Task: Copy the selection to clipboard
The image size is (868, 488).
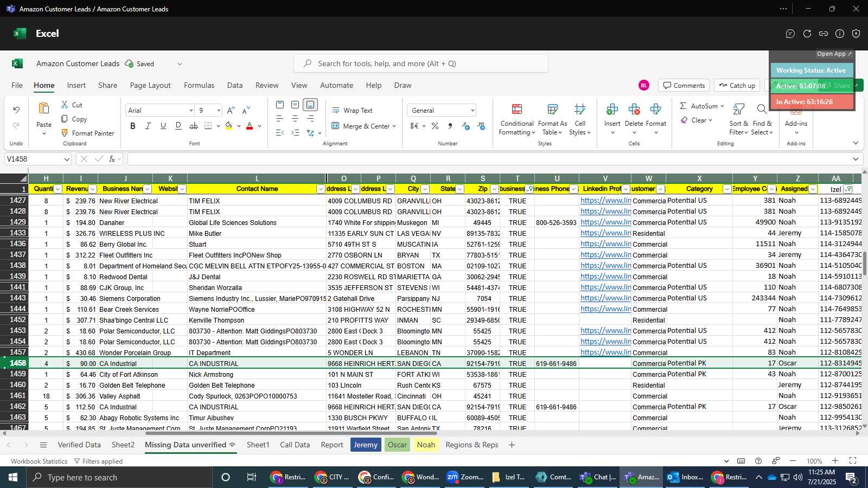Action: pos(74,119)
